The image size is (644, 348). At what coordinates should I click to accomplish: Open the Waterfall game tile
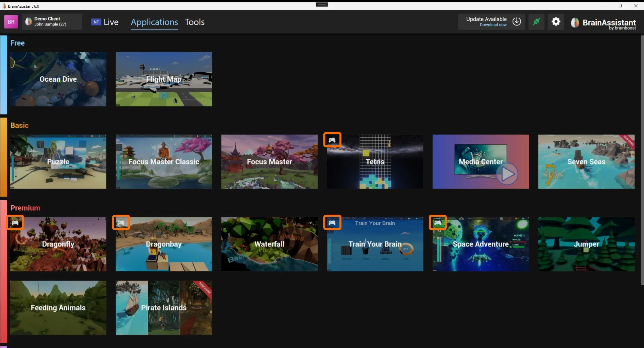[269, 244]
